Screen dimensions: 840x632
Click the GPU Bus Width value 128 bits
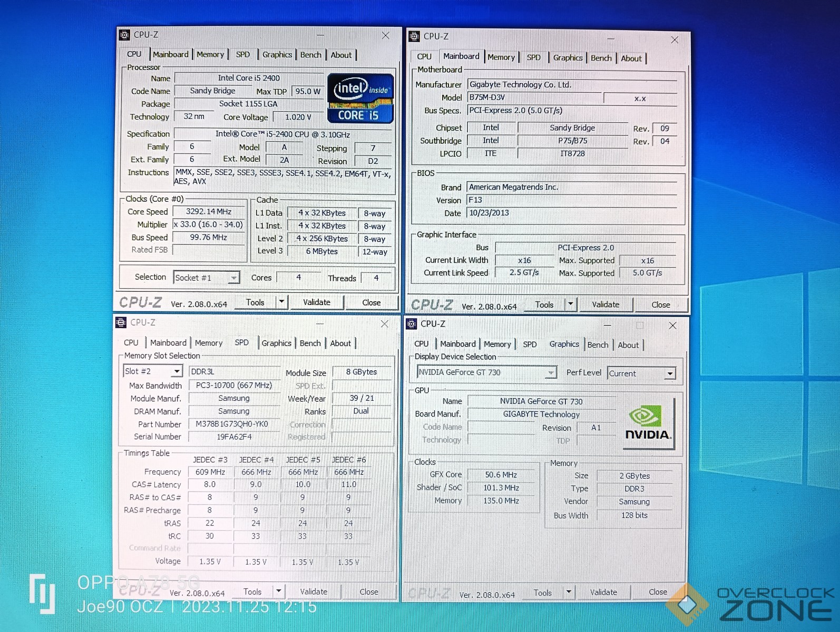tap(634, 515)
